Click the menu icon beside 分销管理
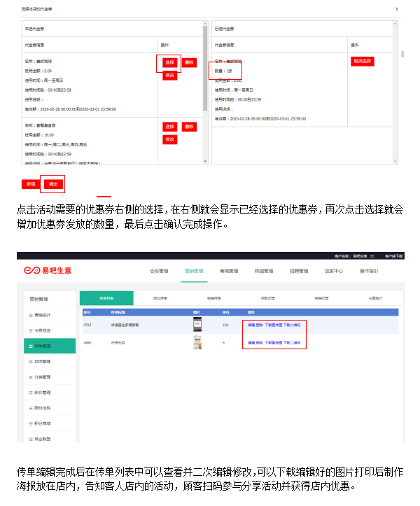Viewport: 420px width, 506px height. 30,377
